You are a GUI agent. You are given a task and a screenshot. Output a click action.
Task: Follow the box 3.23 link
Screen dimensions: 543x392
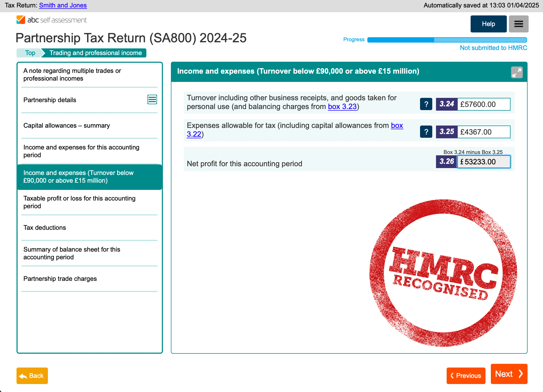point(342,107)
